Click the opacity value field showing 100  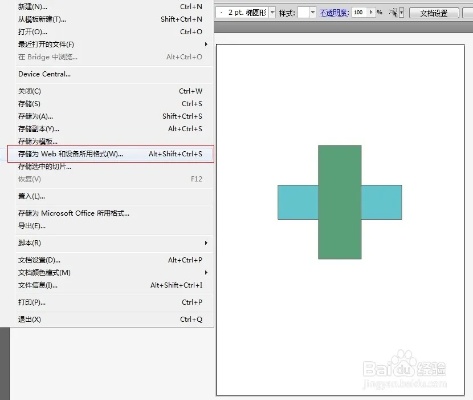coord(359,12)
